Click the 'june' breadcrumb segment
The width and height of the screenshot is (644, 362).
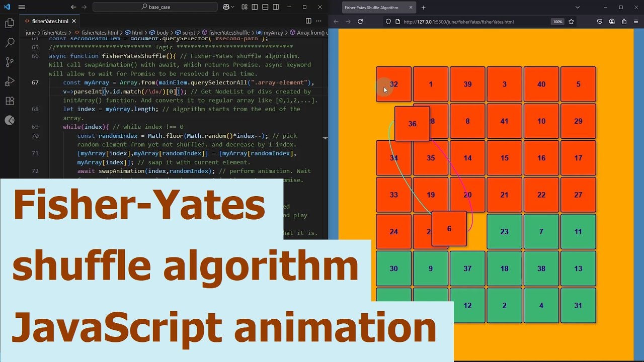[31, 33]
